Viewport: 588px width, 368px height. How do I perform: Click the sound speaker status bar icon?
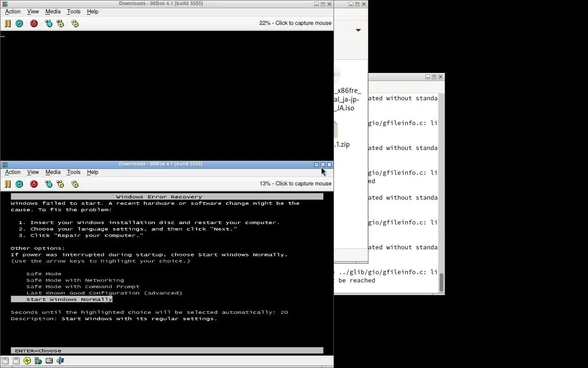60,361
